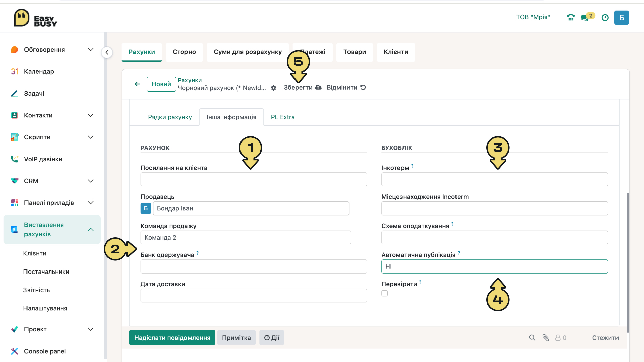Viewport: 644px width, 362px height.
Task: Expand the Контакти menu chevron
Action: tap(91, 115)
